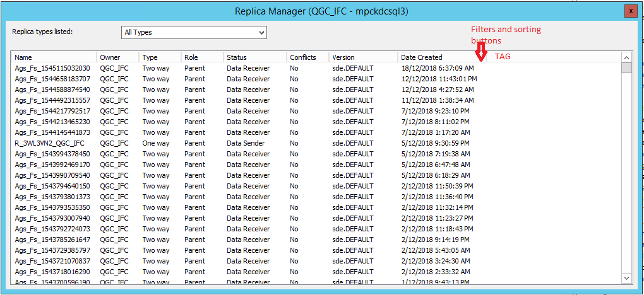
Task: Sort by the Date Created column header
Action: pos(443,57)
